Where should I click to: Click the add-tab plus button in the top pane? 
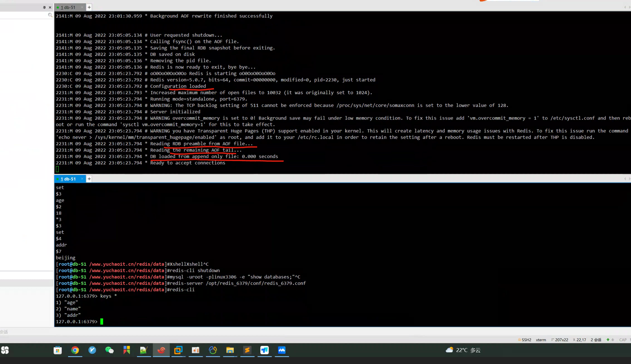pyautogui.click(x=89, y=7)
